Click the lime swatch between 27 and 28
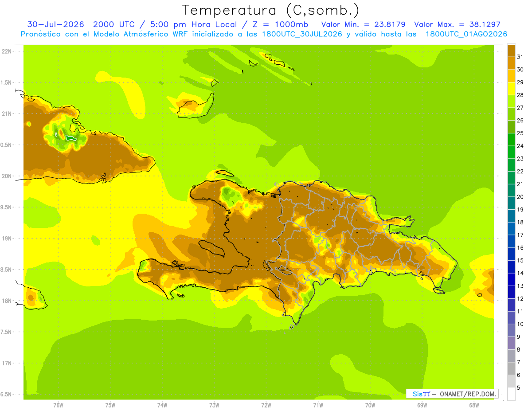 tap(511, 102)
